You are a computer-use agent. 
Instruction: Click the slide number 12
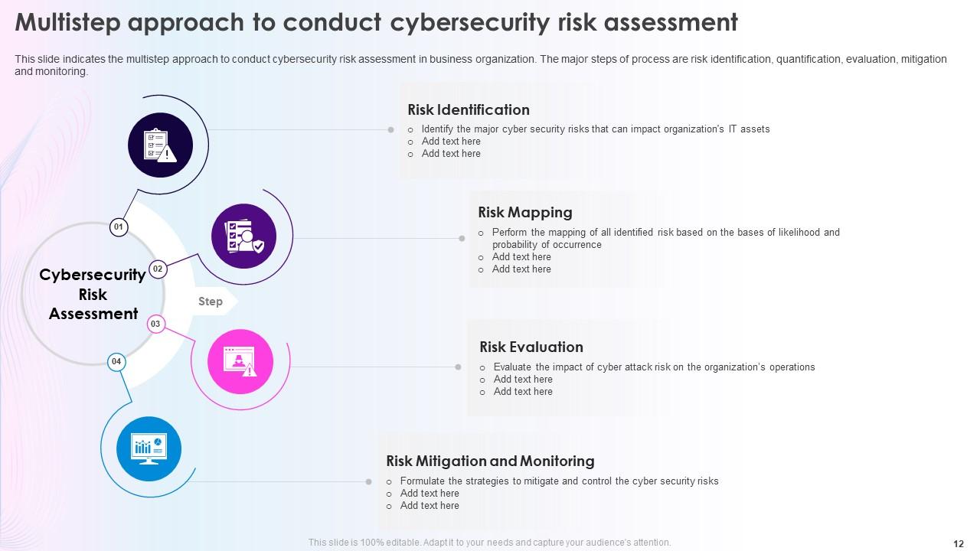coord(959,543)
